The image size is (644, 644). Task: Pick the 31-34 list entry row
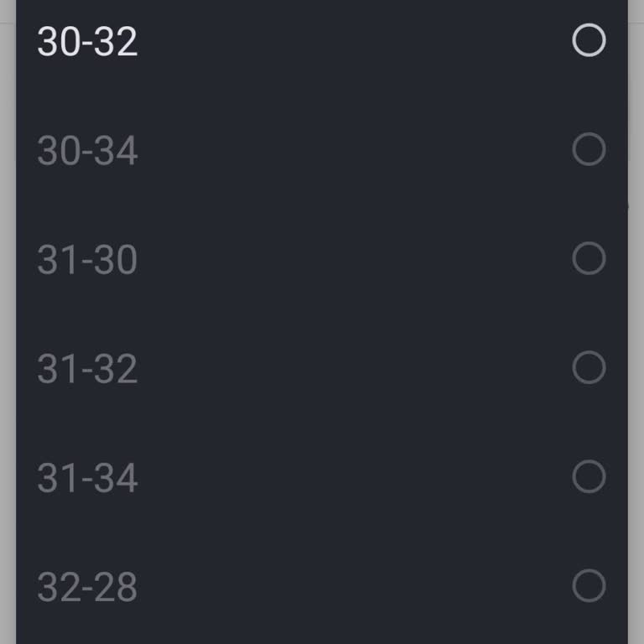[322, 477]
